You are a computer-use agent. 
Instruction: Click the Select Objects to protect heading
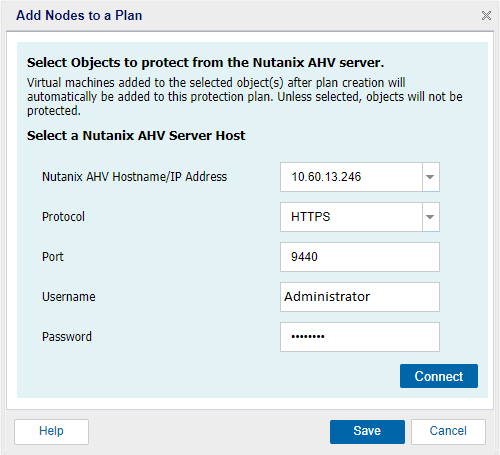coord(205,63)
